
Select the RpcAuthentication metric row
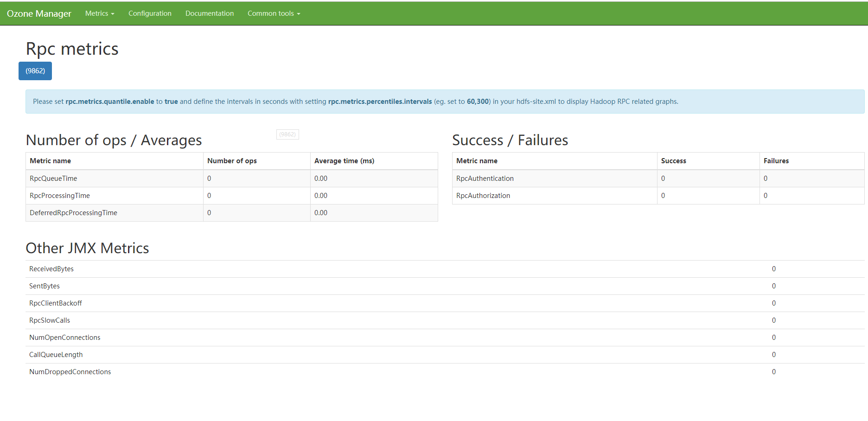[x=485, y=179]
